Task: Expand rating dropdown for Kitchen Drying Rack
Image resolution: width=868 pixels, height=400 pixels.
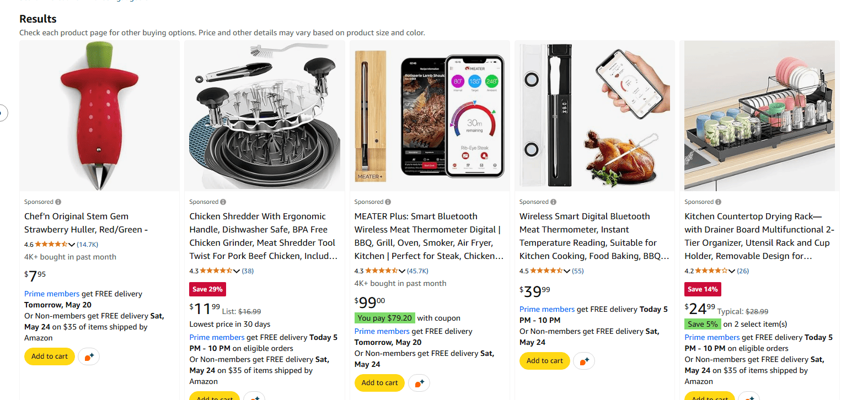Action: point(732,271)
